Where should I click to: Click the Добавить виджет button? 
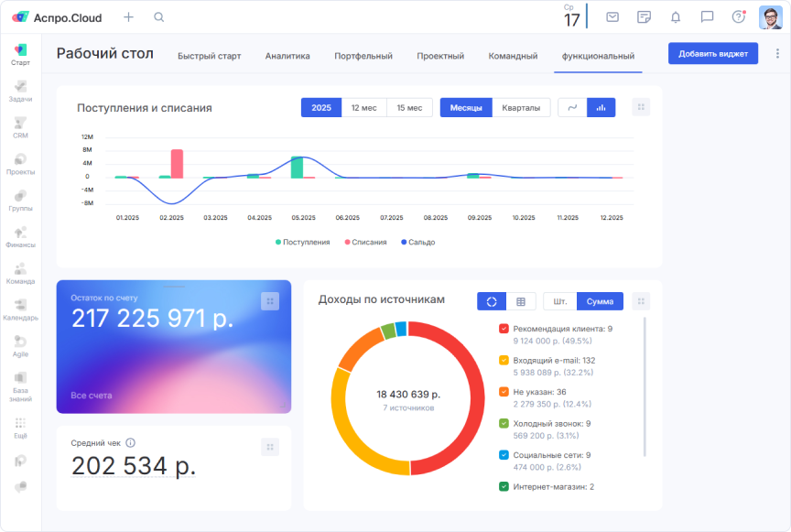coord(713,54)
